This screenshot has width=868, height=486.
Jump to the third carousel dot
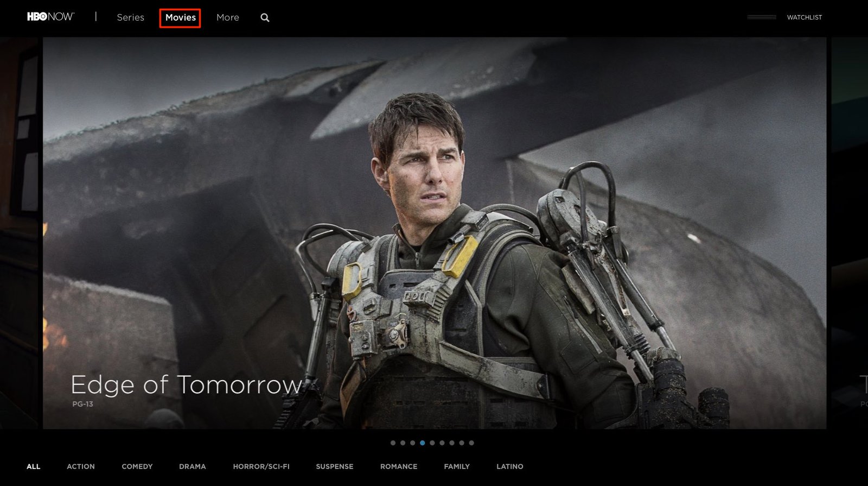pos(412,443)
